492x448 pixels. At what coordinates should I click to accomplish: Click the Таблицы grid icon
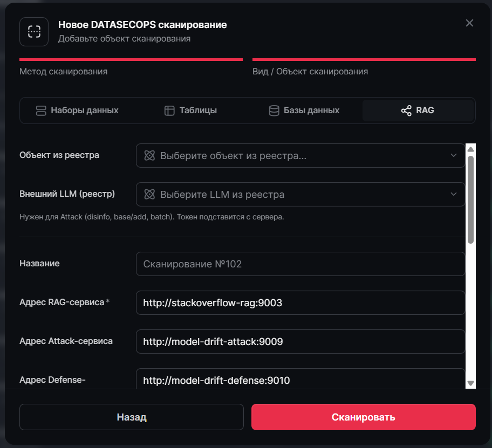[x=169, y=111]
